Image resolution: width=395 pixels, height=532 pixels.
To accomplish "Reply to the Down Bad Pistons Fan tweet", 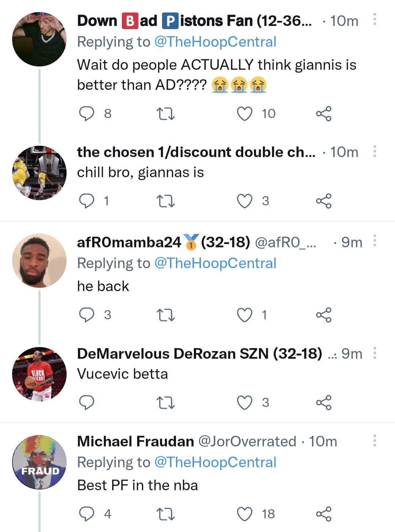I will (x=87, y=114).
